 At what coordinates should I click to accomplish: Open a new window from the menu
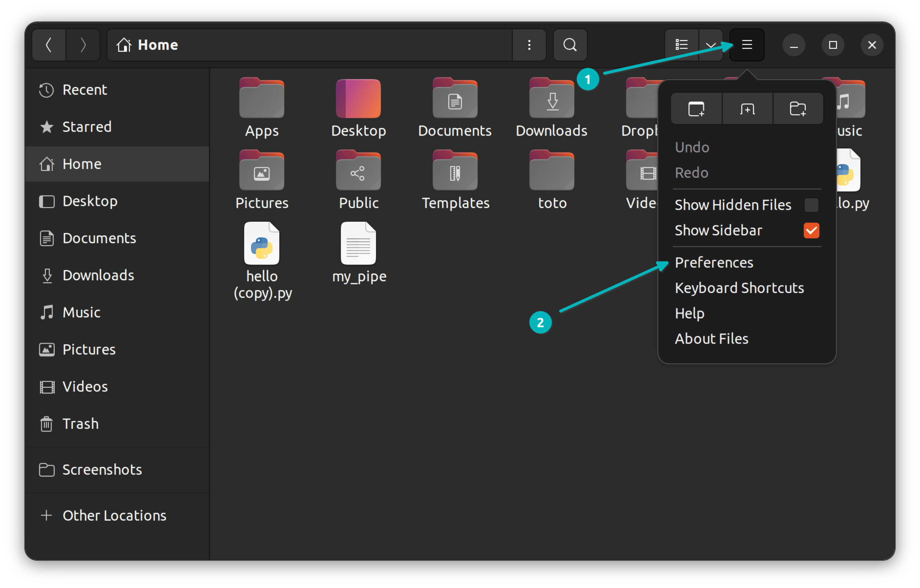696,109
